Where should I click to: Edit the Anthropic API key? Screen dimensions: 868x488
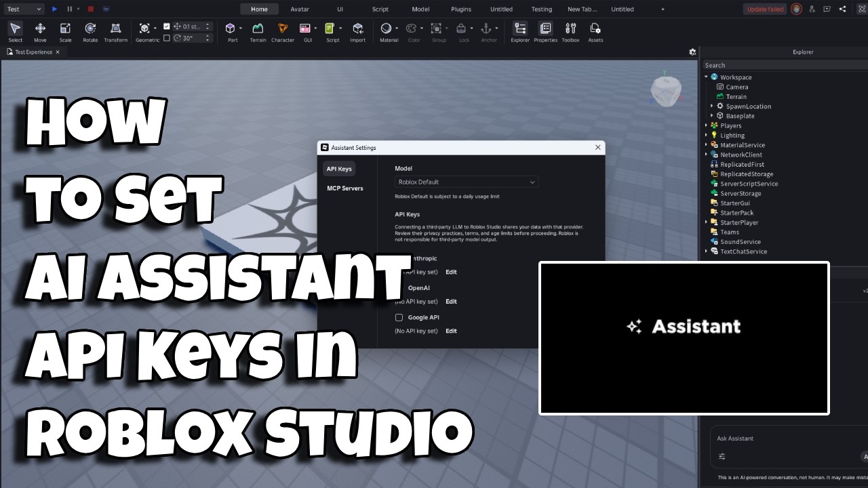tap(451, 272)
